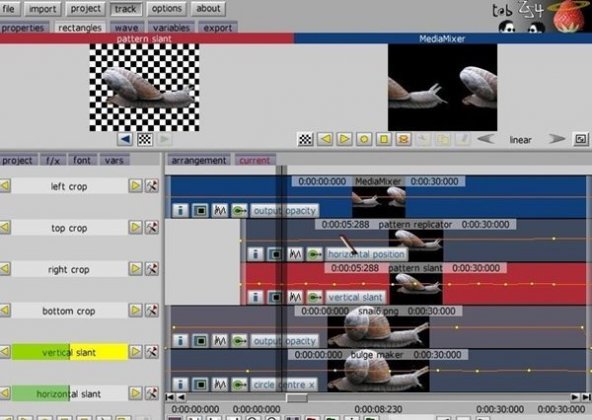Open snail6 png waveform icon
Image resolution: width=592 pixels, height=420 pixels.
click(220, 341)
